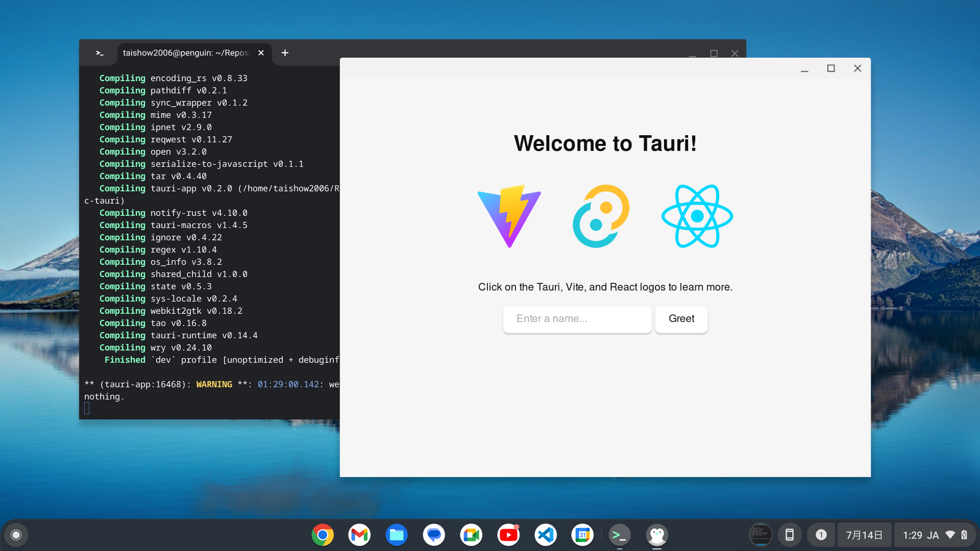Click the terminal prompt icon left of the tabs
The image size is (980, 551).
coord(100,53)
